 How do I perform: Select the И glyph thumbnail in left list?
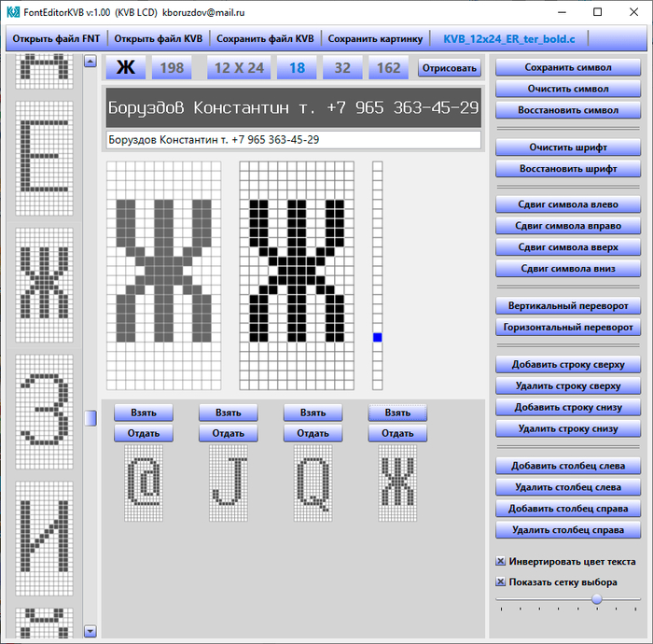point(44,539)
